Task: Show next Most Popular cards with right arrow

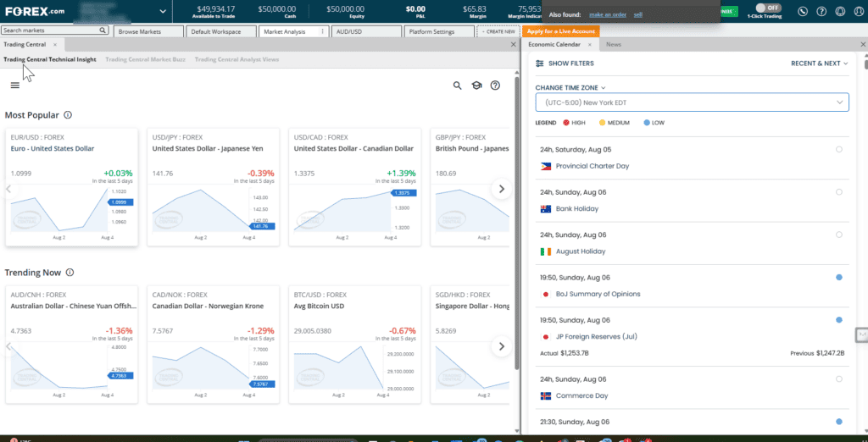Action: pos(502,189)
